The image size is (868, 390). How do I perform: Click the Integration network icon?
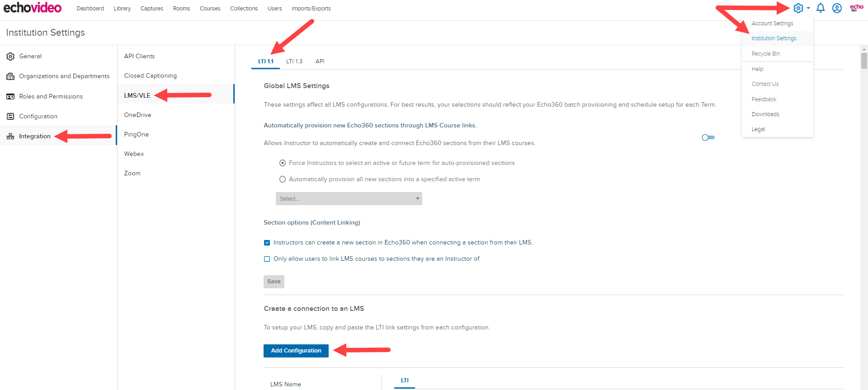coord(10,136)
